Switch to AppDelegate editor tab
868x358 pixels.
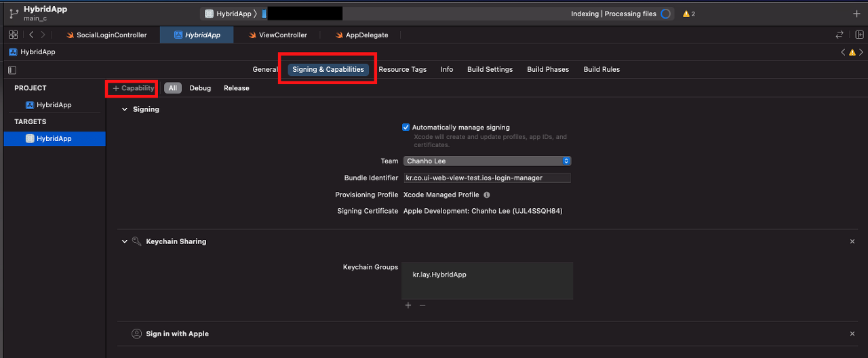(x=362, y=35)
